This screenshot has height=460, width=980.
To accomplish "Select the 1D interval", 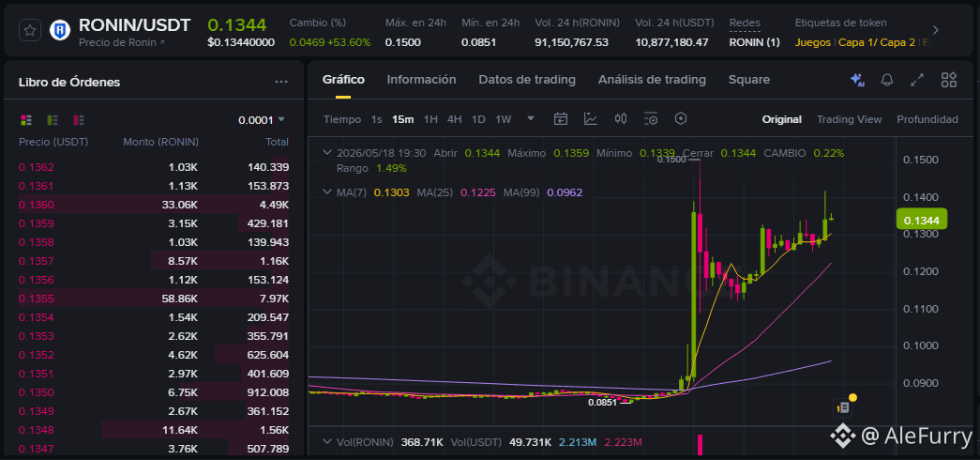I will (x=478, y=119).
